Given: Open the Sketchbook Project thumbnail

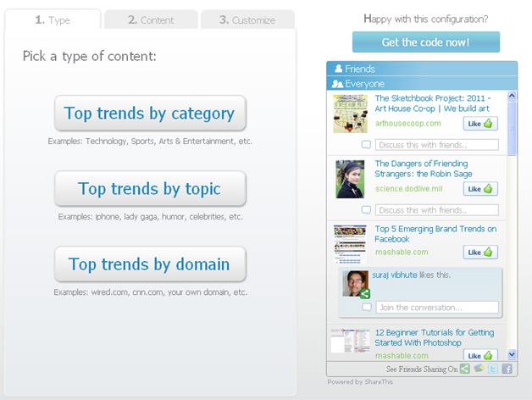Looking at the screenshot, I should (350, 114).
